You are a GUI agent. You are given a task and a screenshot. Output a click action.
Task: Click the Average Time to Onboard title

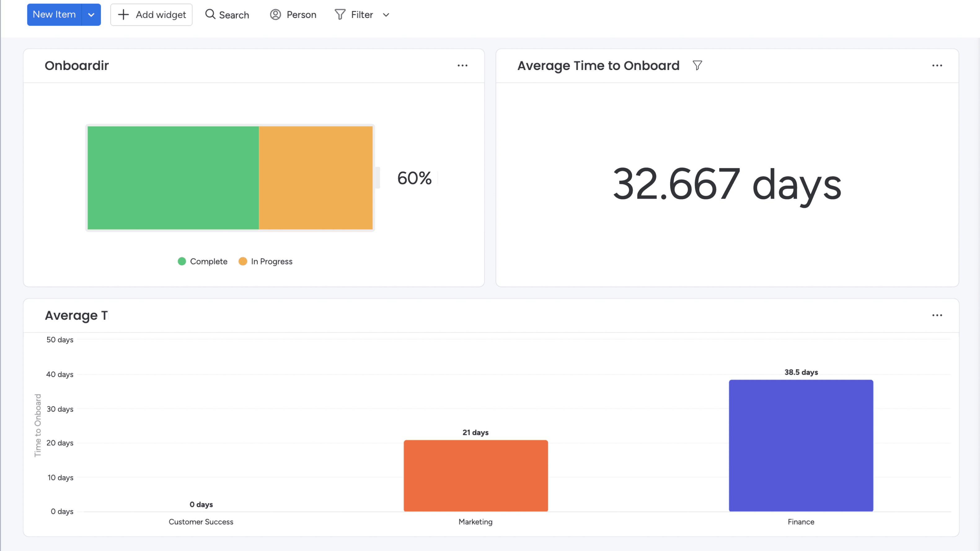598,66
